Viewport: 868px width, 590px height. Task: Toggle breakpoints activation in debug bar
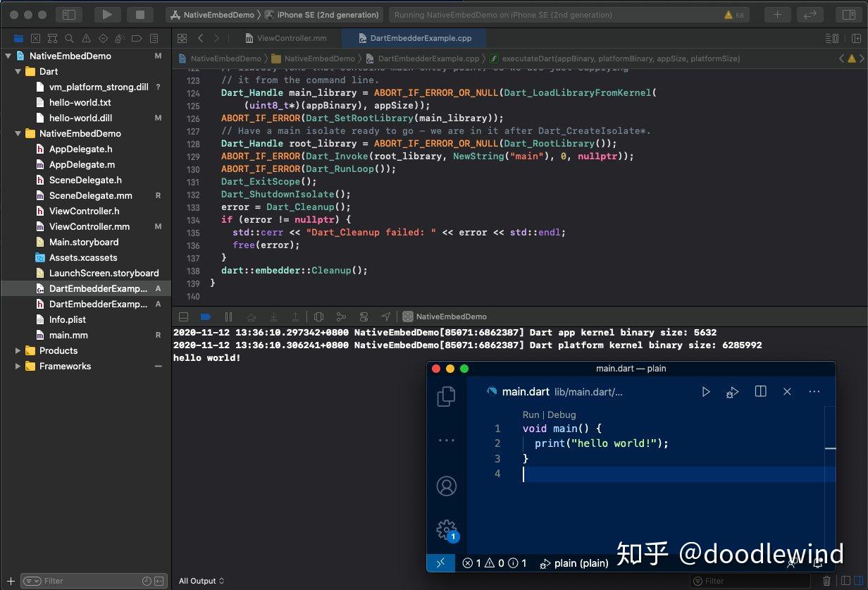click(206, 317)
